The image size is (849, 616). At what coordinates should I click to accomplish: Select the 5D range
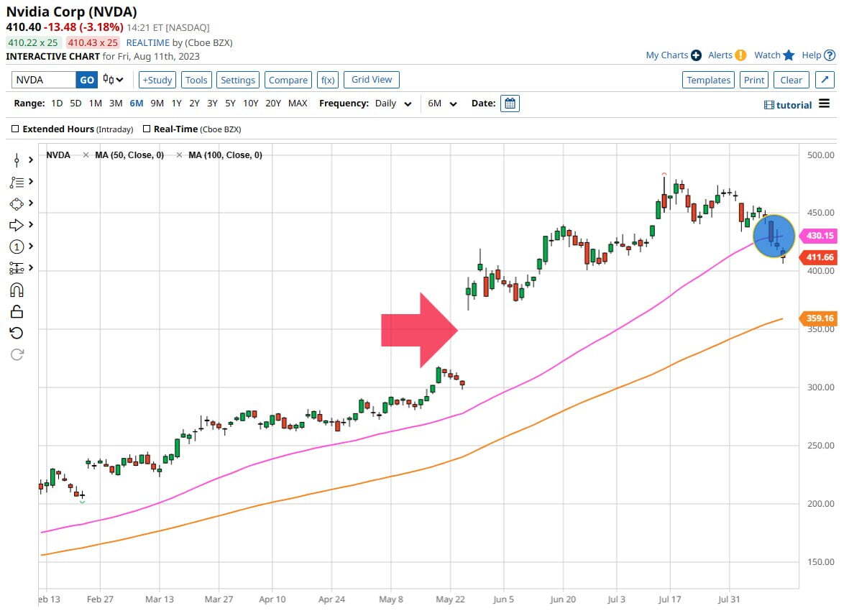click(x=75, y=104)
